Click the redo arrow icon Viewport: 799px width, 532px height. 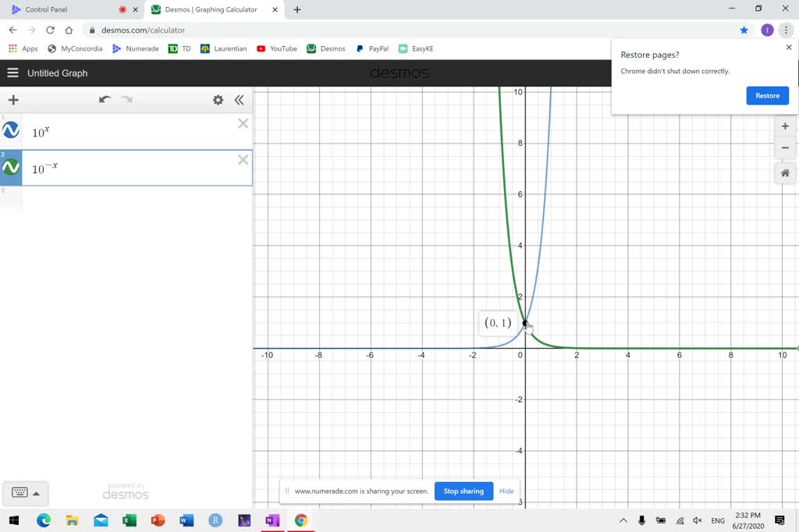point(127,100)
